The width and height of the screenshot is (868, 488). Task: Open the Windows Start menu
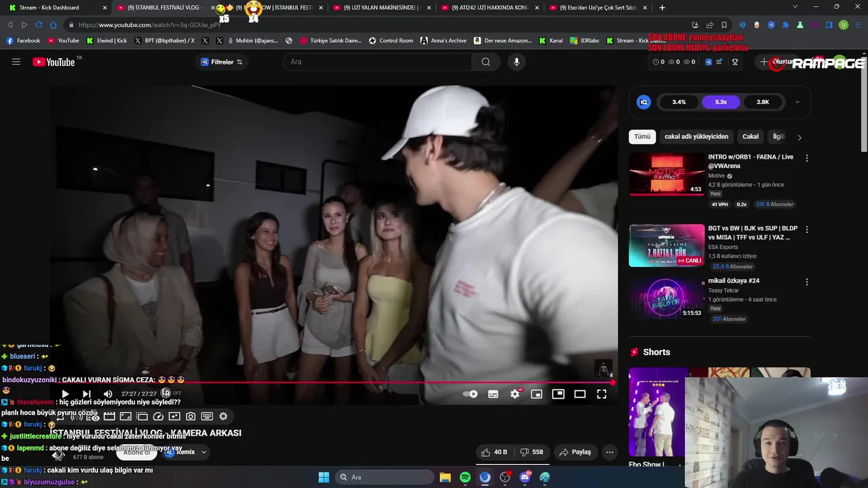[323, 477]
